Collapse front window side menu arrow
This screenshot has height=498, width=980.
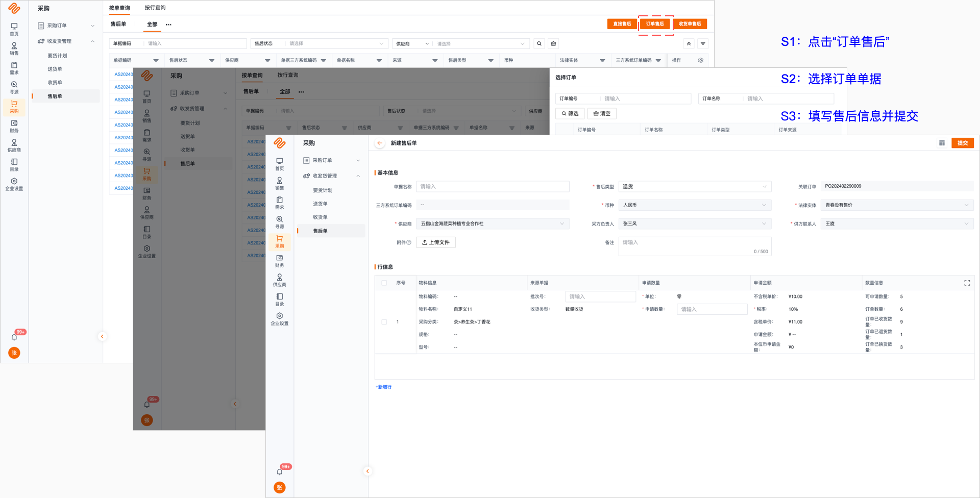tap(367, 471)
